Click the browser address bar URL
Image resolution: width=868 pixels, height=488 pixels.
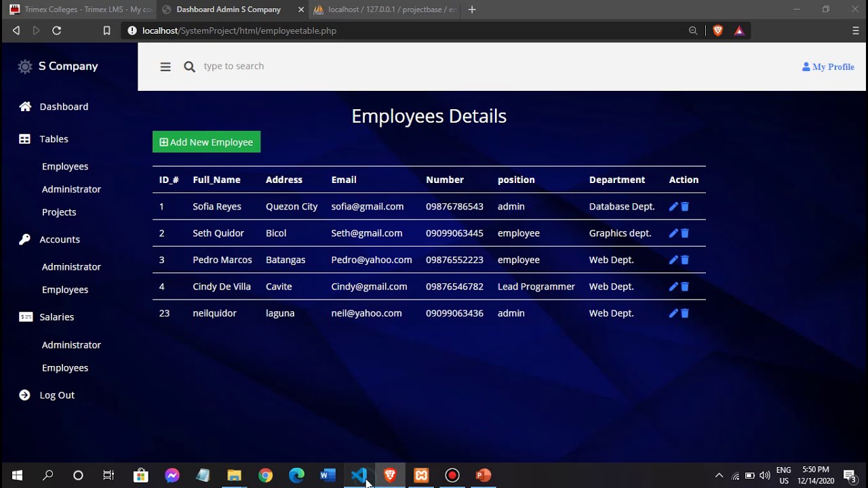[239, 30]
